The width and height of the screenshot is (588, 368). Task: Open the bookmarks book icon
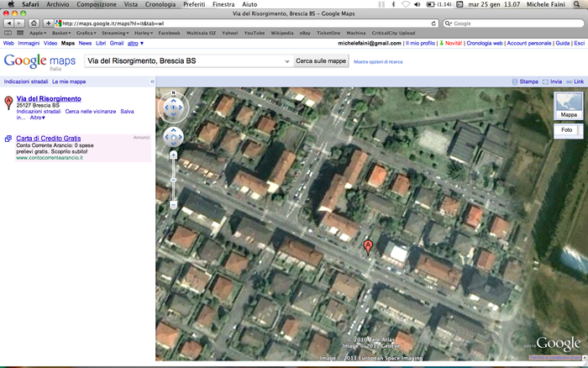point(8,33)
